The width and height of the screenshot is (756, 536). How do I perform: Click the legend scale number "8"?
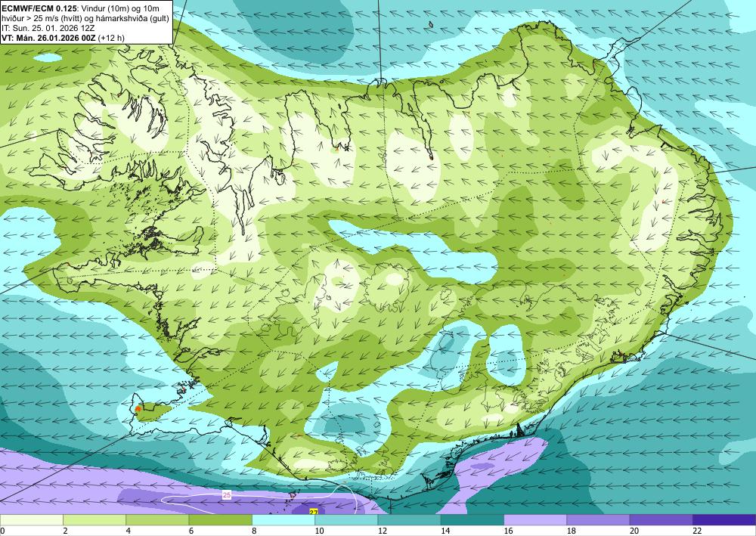[x=254, y=531]
